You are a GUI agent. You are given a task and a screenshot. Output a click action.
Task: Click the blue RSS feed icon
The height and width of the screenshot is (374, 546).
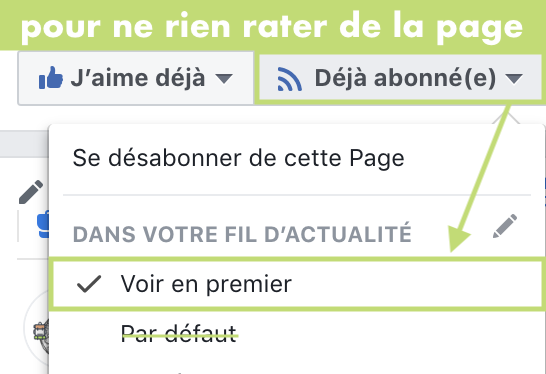pos(289,79)
